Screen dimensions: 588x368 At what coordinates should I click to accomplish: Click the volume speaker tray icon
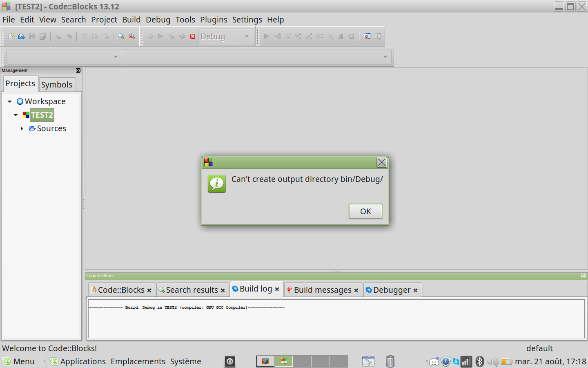click(x=493, y=361)
